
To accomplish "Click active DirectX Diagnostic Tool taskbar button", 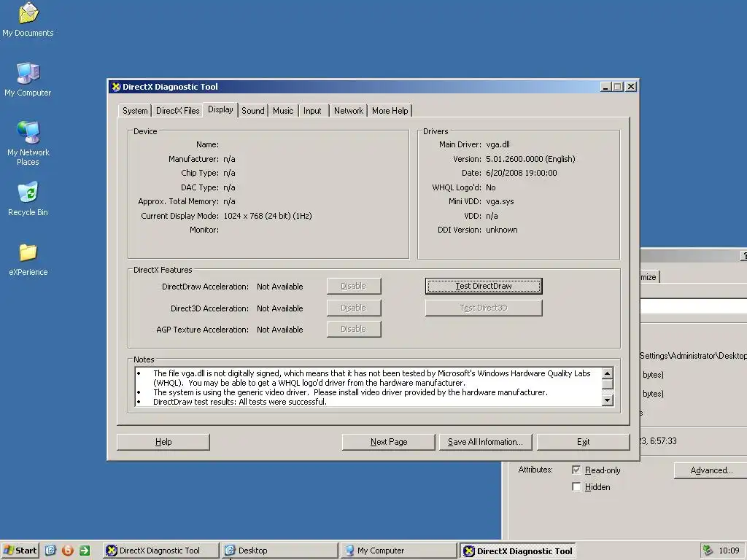I will tap(518, 551).
